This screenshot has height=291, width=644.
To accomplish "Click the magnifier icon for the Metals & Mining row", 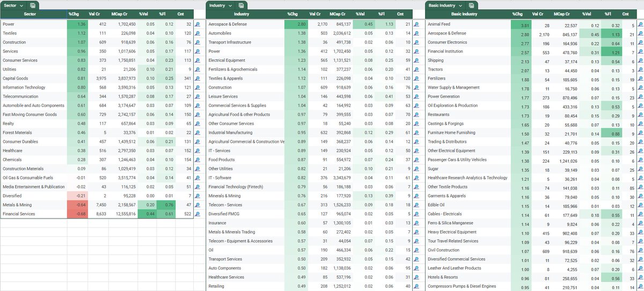I will pos(197,205).
